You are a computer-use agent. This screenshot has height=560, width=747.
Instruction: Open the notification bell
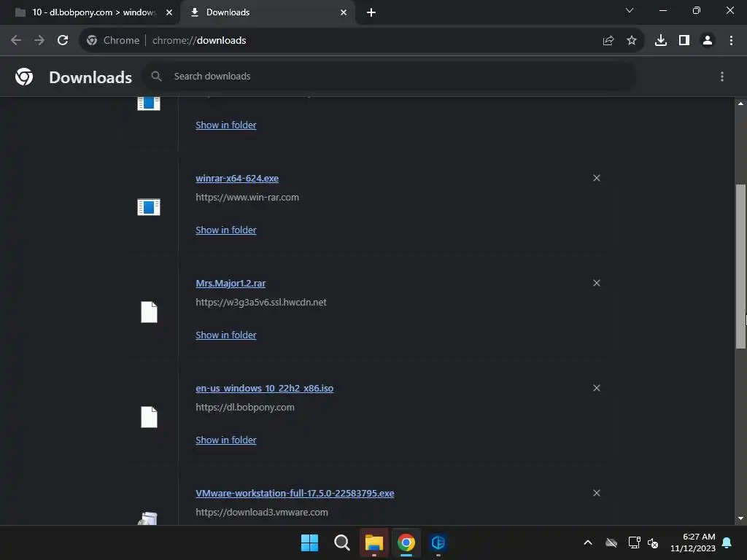point(727,542)
